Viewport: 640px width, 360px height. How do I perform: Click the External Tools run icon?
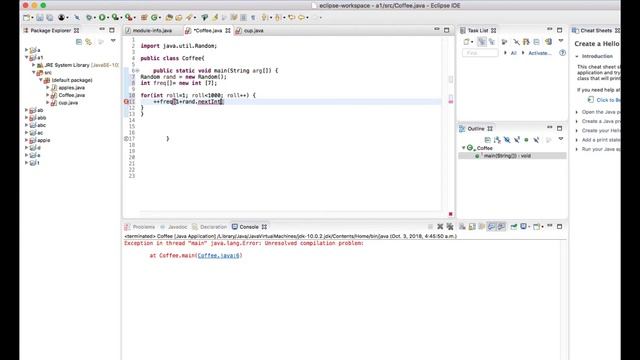[129, 18]
